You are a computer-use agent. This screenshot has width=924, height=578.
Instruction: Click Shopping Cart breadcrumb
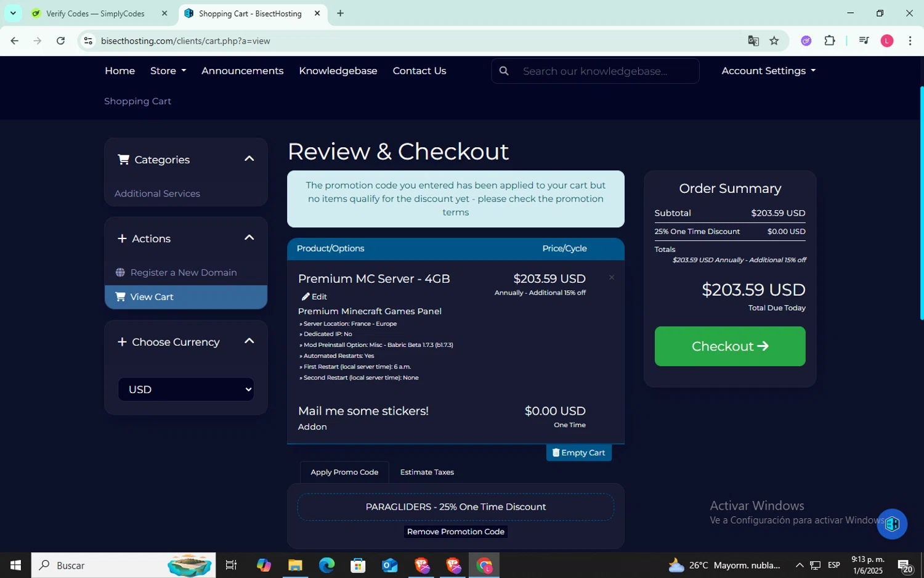pos(137,101)
